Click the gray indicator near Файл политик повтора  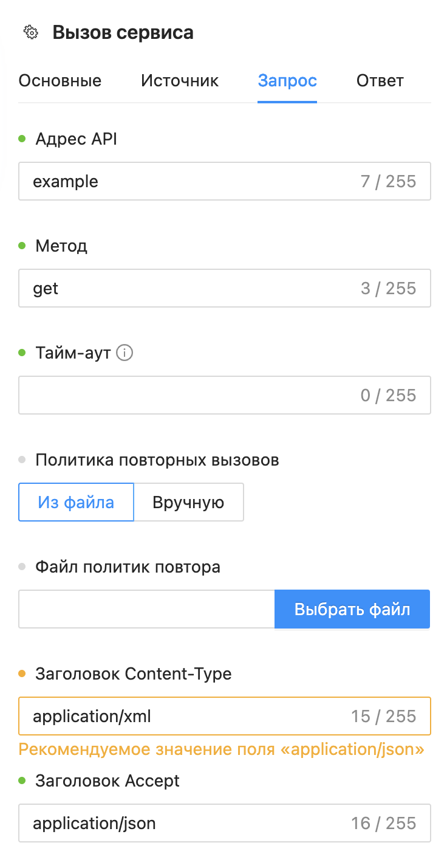(x=22, y=567)
